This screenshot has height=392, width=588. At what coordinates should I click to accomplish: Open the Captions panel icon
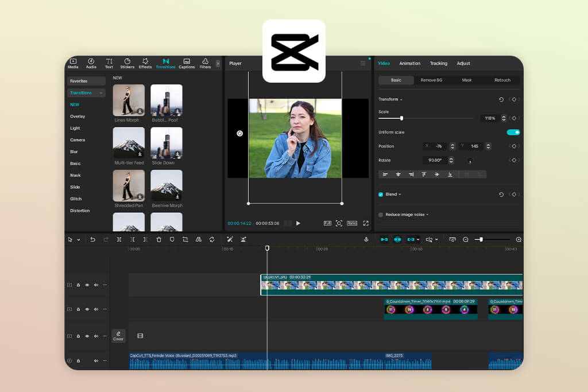point(187,63)
